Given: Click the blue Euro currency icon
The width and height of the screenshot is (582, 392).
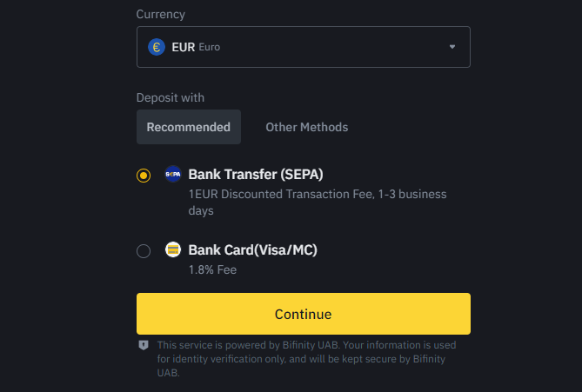Looking at the screenshot, I should [x=157, y=47].
